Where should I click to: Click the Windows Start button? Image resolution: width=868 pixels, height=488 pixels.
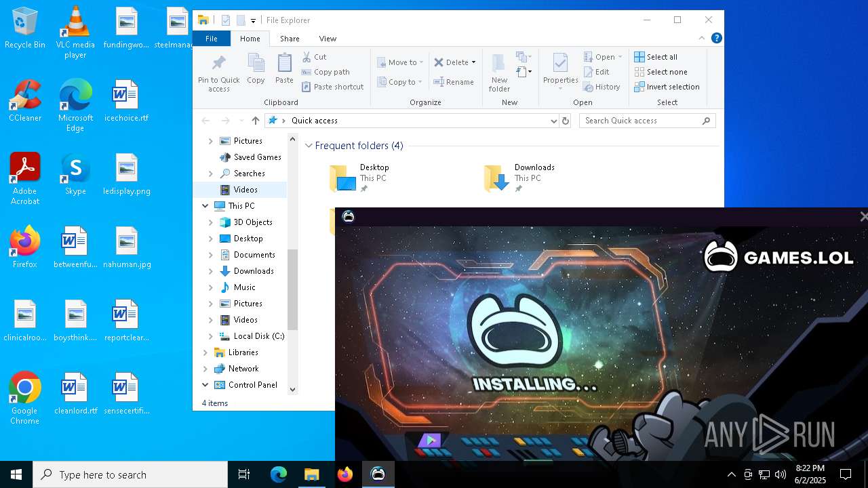[16, 474]
